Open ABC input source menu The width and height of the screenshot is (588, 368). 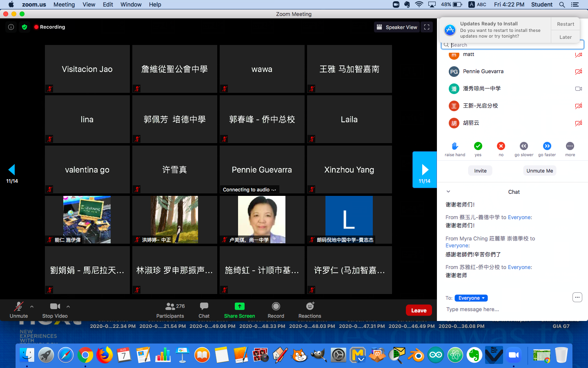click(477, 4)
